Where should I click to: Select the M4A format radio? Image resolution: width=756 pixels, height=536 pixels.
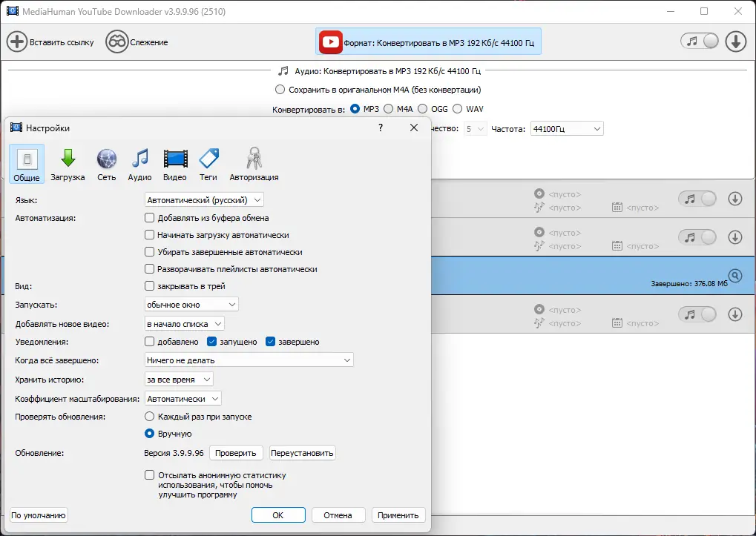coord(388,109)
